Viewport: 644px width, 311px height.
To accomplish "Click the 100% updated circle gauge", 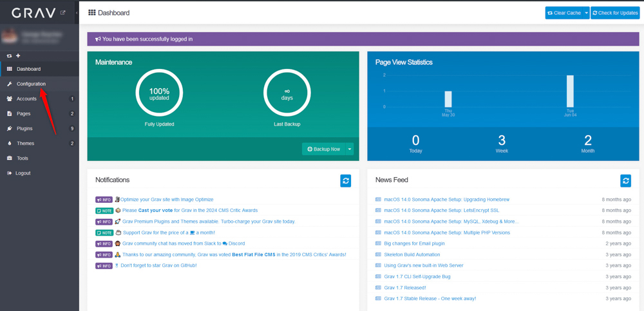I will click(x=159, y=93).
